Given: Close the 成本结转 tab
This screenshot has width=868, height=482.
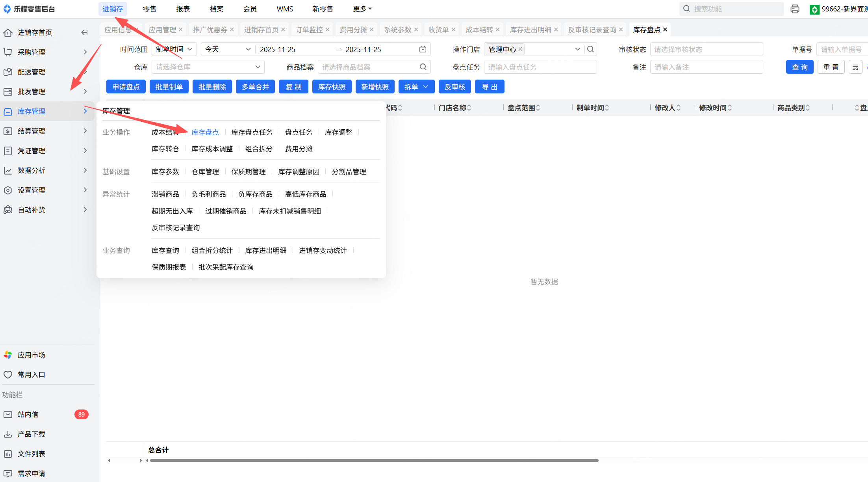Looking at the screenshot, I should click(498, 30).
